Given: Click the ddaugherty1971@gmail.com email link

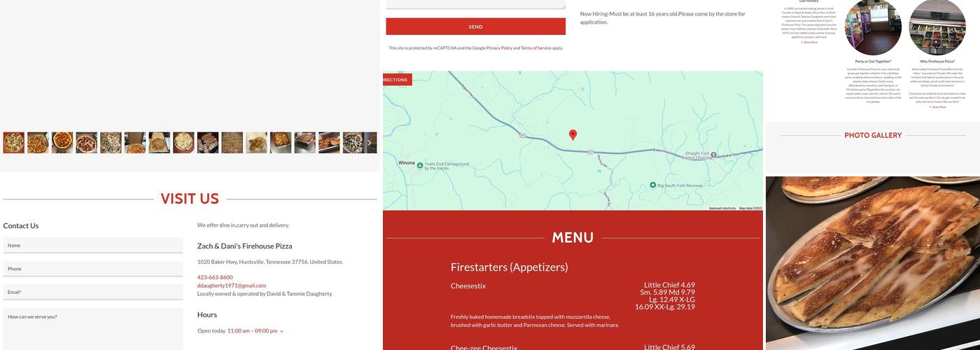Looking at the screenshot, I should pos(232,286).
